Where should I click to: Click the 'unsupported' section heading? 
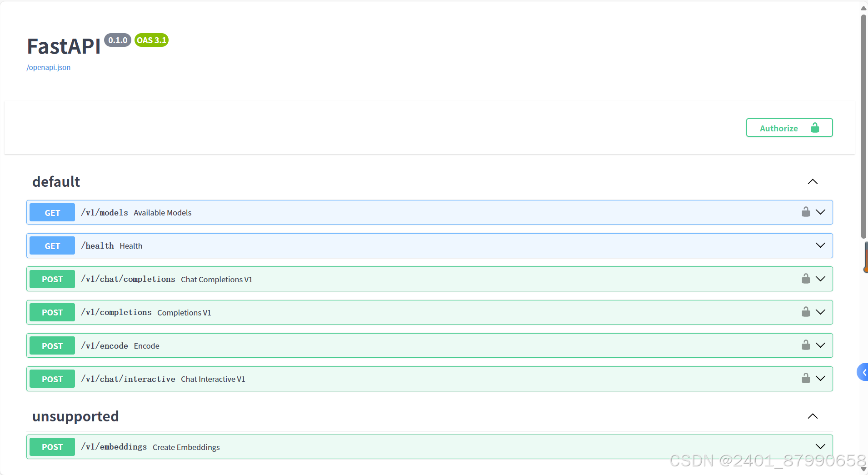click(x=75, y=416)
